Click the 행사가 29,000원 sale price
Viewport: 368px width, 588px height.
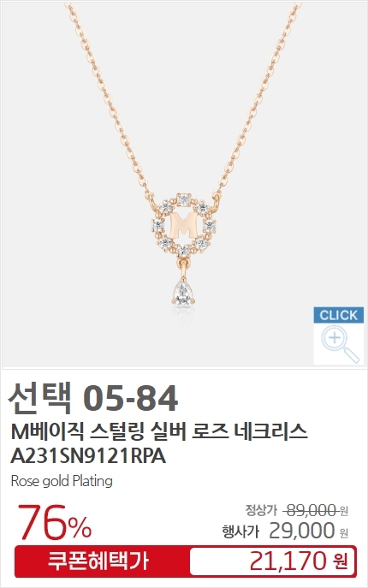pyautogui.click(x=285, y=531)
